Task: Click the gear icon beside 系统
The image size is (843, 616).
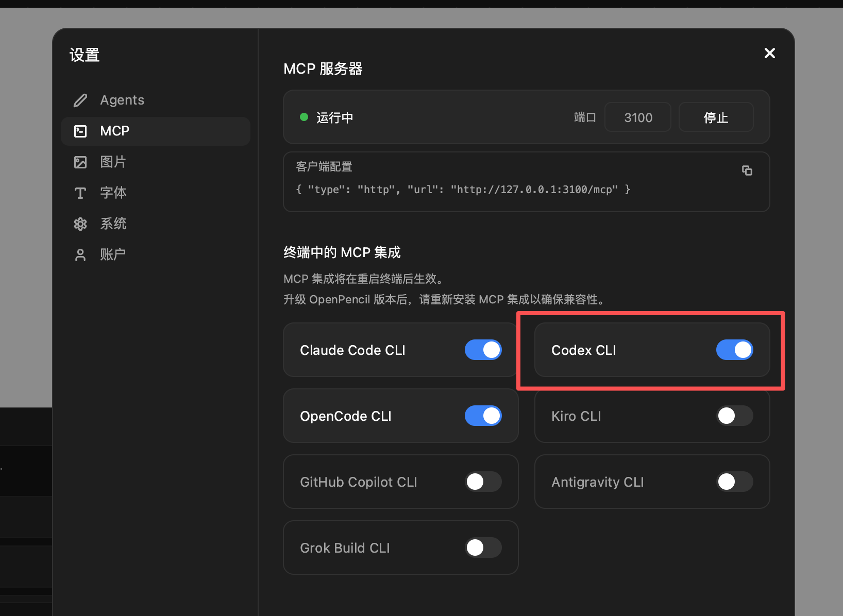Action: click(80, 224)
